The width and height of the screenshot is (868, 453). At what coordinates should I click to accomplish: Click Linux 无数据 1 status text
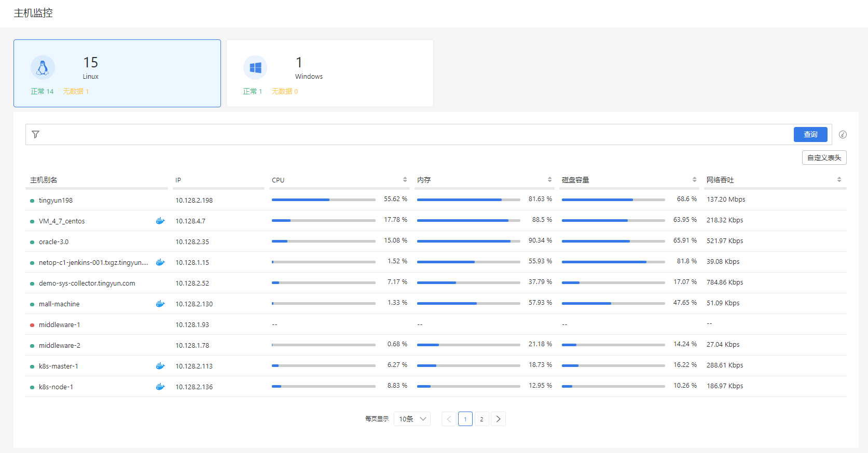coord(76,91)
